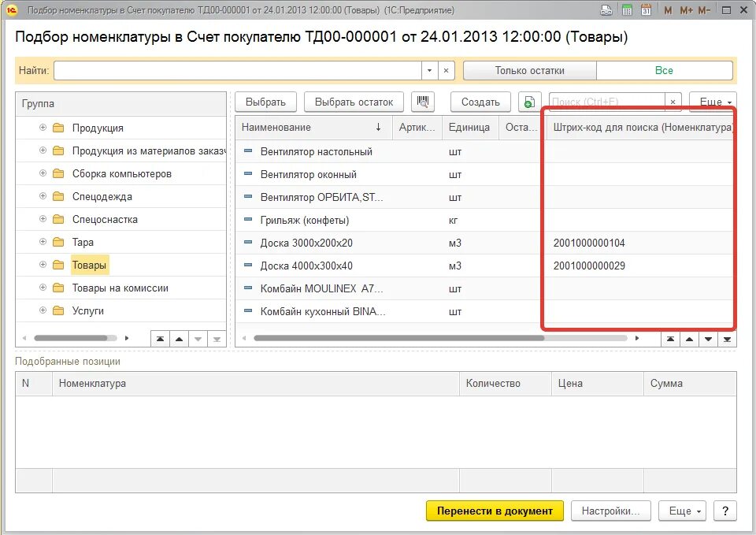Click the M- memory subtract button
Screen dimensions: 756x535
coord(704,9)
